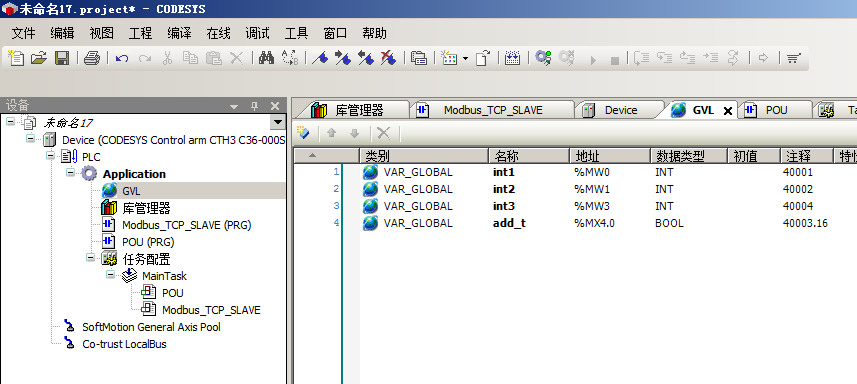The height and width of the screenshot is (384, 857).
Task: Close the GVL tab
Action: click(x=727, y=111)
